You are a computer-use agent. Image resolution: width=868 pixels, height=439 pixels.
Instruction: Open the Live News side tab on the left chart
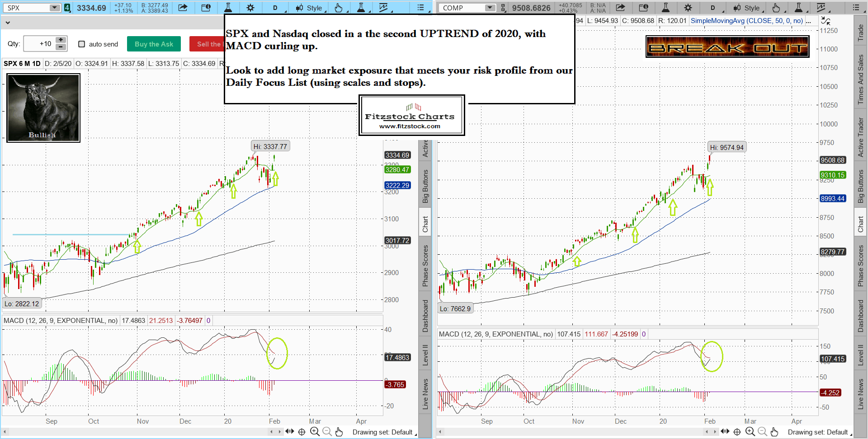click(425, 394)
